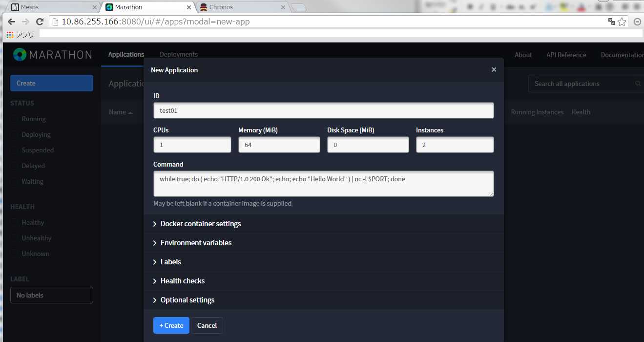
Task: Select the Marathon browser tab
Action: (148, 7)
